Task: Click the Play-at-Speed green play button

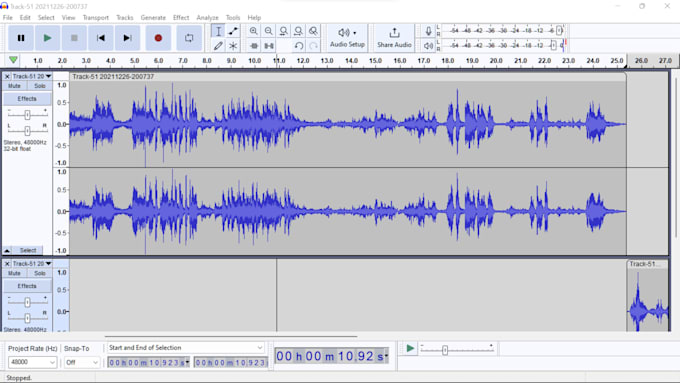Action: point(410,348)
